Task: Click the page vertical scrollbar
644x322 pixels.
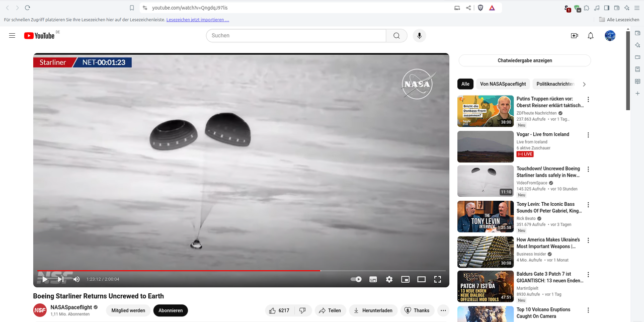Action: coord(628,70)
